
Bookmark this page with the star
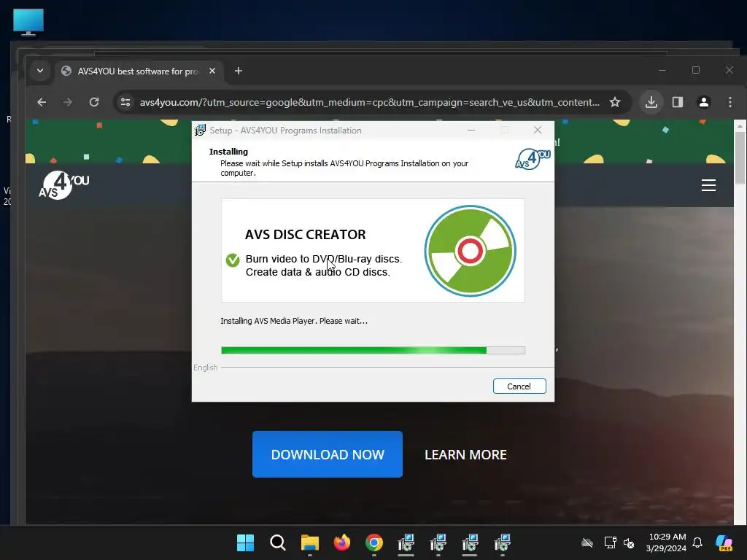[x=615, y=102]
